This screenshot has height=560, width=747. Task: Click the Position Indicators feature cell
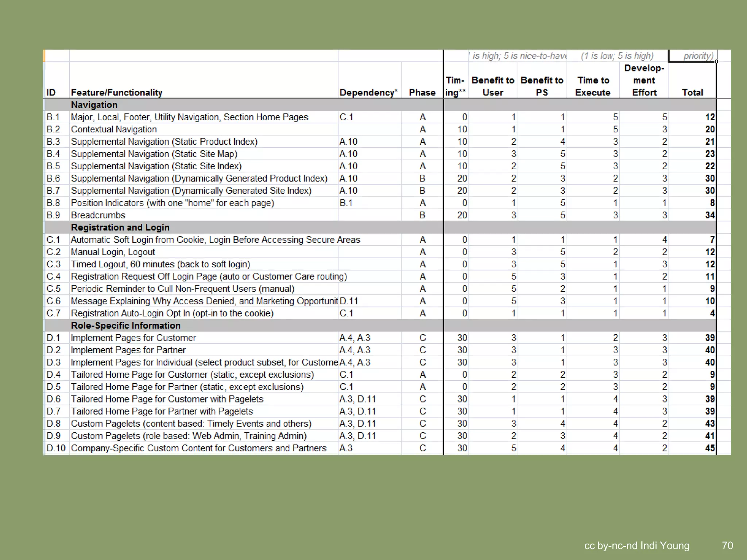(x=172, y=203)
